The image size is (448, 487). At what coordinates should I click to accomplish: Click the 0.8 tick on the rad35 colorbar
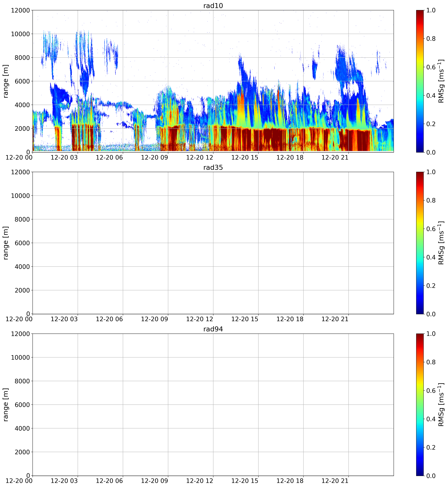coord(431,200)
